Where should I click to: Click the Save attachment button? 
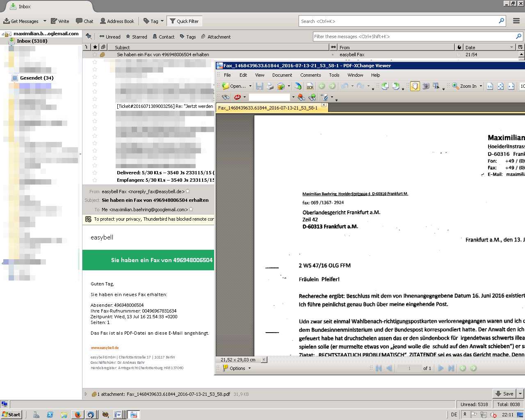[504, 394]
